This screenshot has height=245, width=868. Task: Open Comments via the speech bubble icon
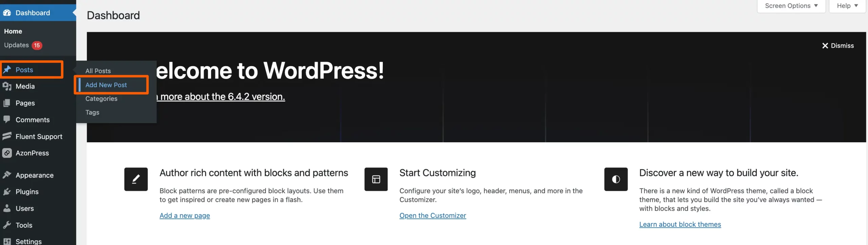7,120
